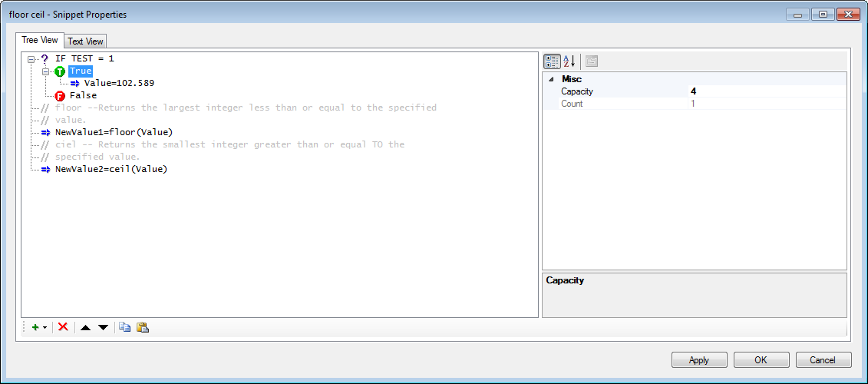Switch to the Text View tab
The height and width of the screenshot is (384, 868).
(x=85, y=41)
